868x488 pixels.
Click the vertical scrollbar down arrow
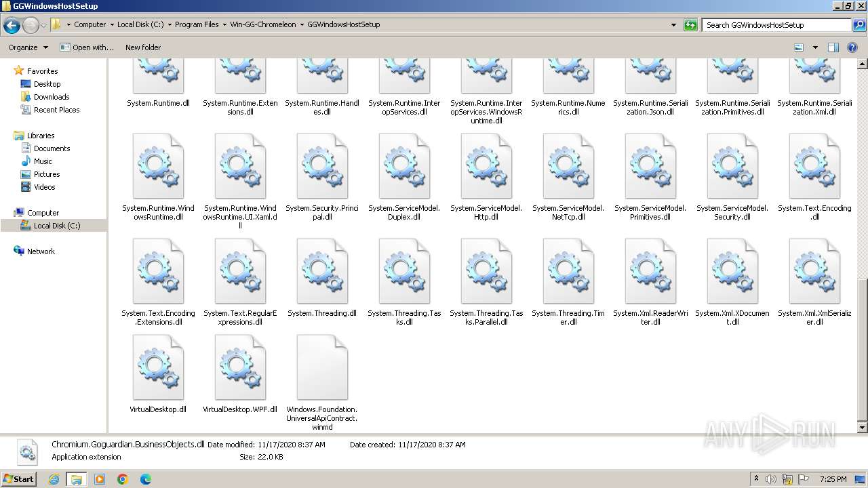click(863, 428)
